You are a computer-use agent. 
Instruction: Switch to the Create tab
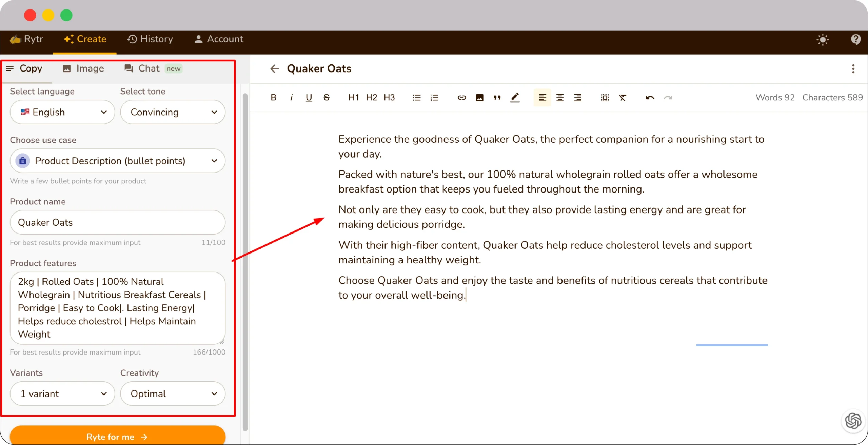85,39
